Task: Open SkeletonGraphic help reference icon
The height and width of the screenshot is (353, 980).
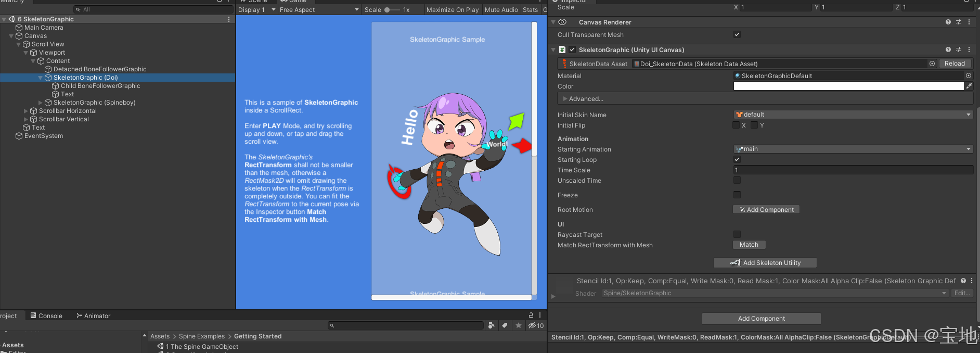Action: tap(948, 50)
